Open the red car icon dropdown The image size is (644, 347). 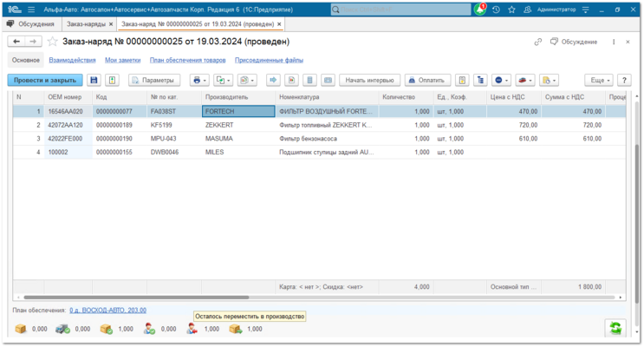click(525, 80)
